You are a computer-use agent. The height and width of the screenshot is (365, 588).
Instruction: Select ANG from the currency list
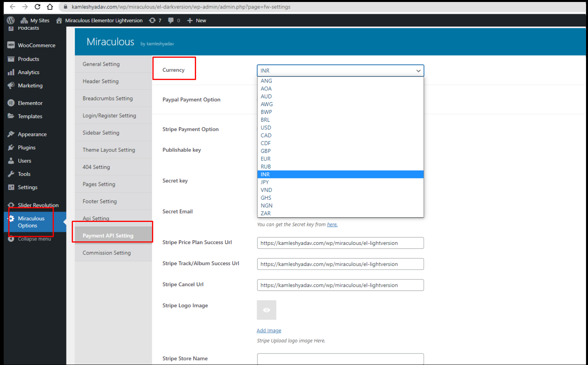[x=341, y=81]
